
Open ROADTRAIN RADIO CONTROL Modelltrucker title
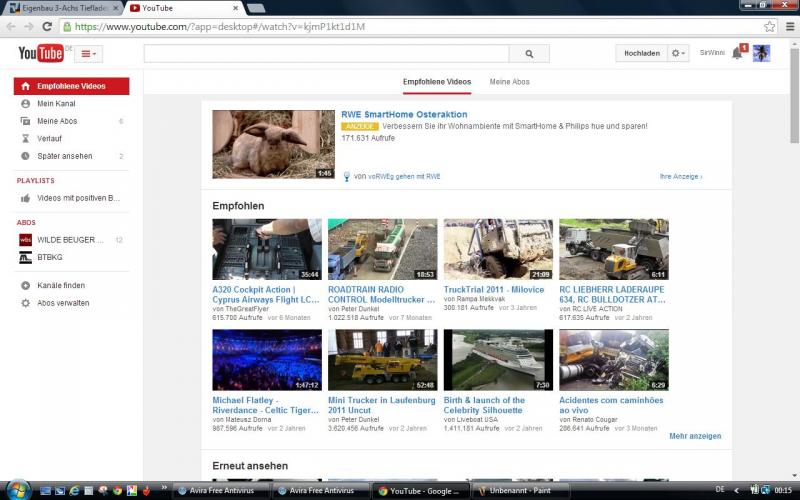[381, 294]
